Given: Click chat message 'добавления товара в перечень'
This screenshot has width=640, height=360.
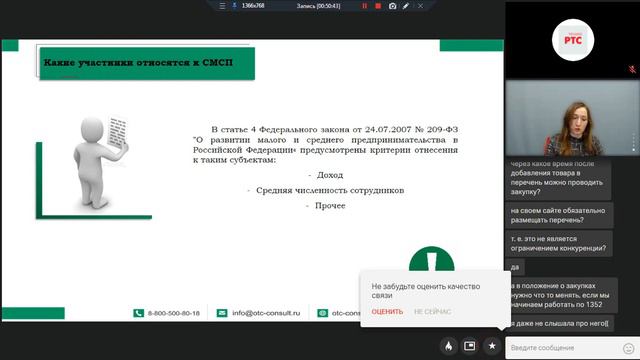Looking at the screenshot, I should [x=558, y=179].
